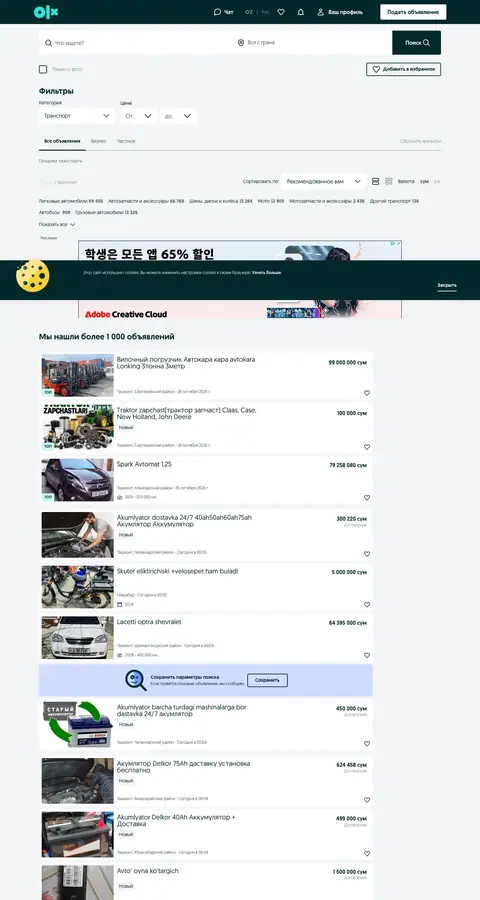
Task: Open Ваш профиль account menu
Action: click(x=340, y=12)
